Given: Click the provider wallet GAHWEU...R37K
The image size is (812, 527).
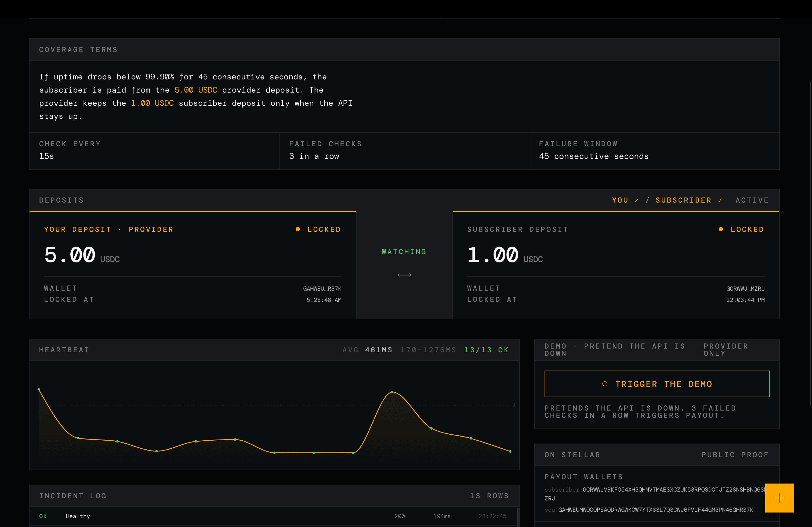Looking at the screenshot, I should (x=322, y=289).
